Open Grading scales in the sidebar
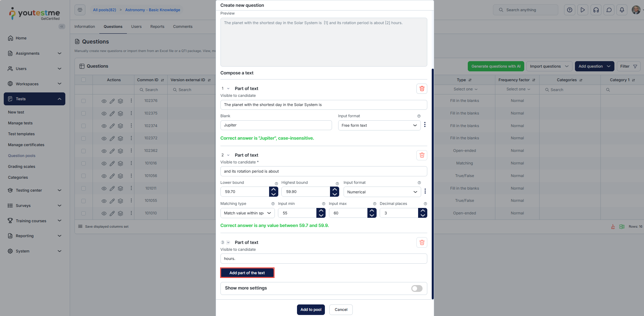644x316 pixels. tap(22, 166)
